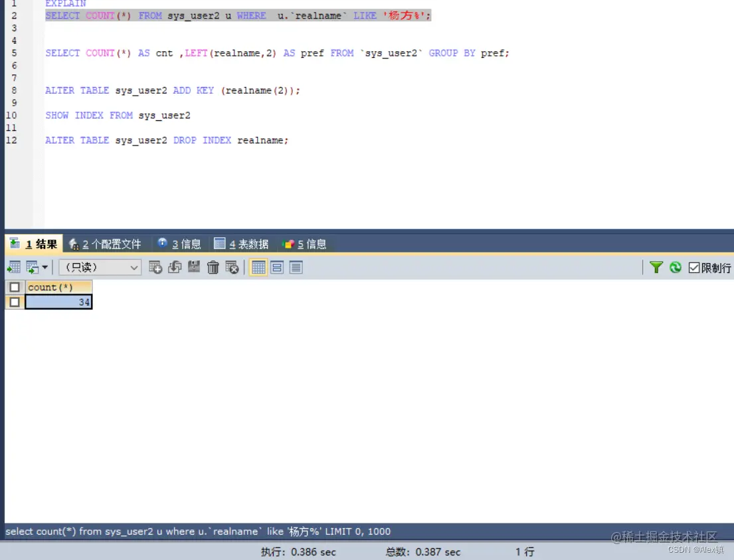Viewport: 734px width, 560px height.
Task: Click the executed query text in status bar
Action: 198,531
